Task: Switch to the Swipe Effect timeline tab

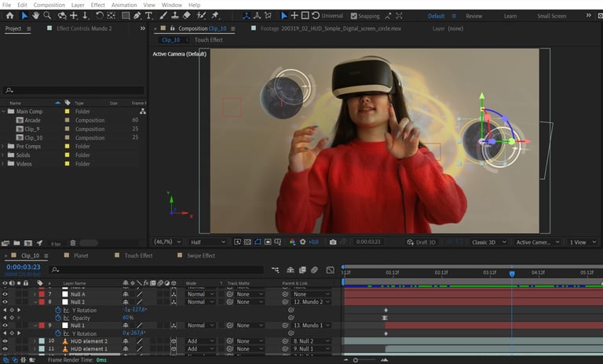Action: (200, 256)
